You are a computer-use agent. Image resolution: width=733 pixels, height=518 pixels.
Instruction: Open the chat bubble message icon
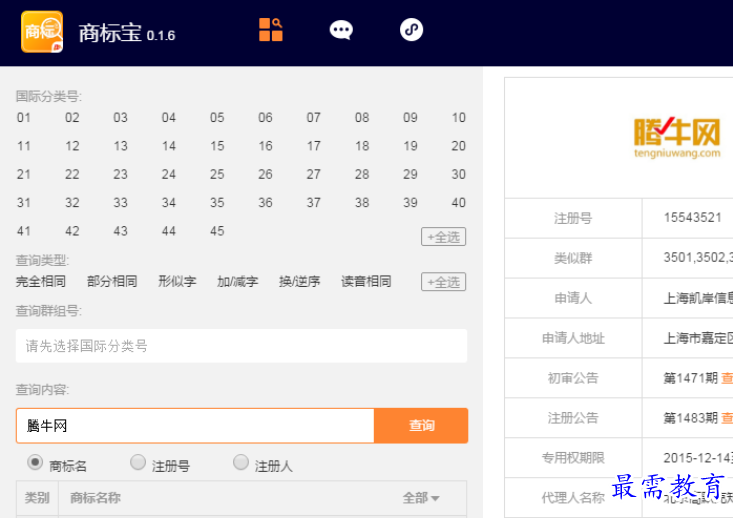pos(341,30)
